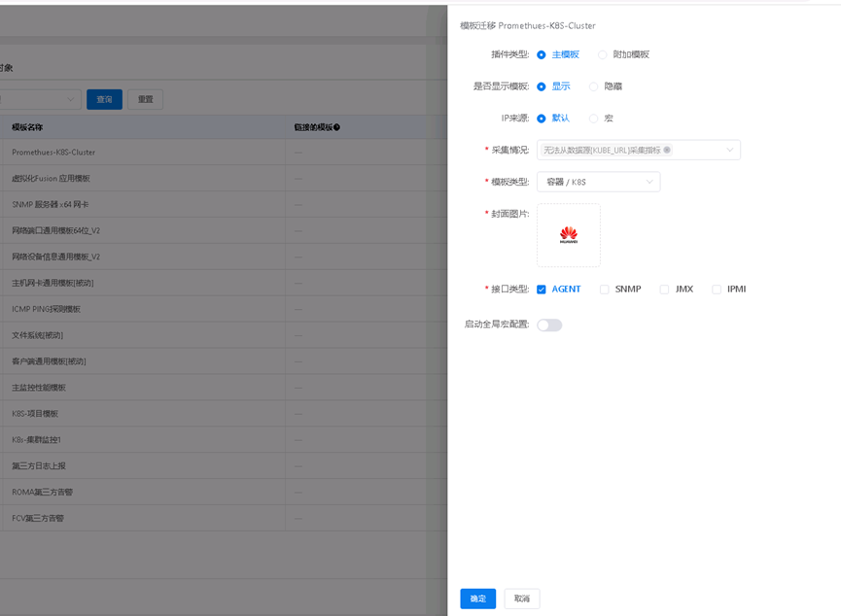Select the K8s-集群监控1 row

coord(223,439)
